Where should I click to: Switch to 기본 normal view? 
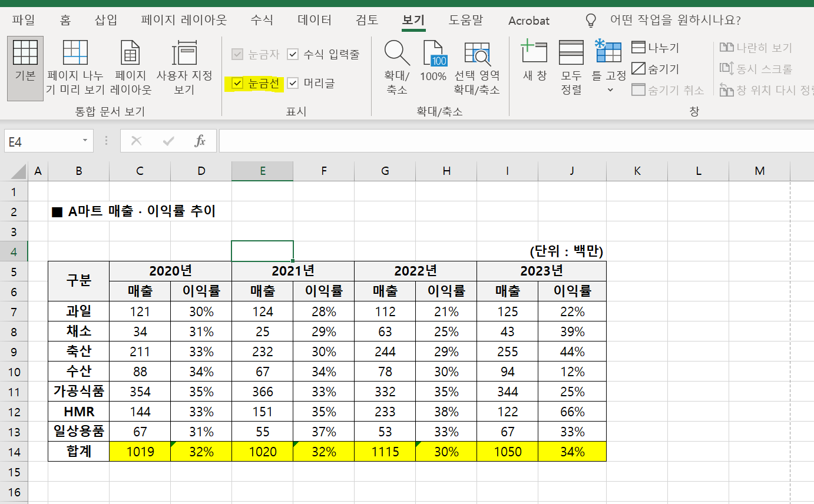tap(25, 68)
